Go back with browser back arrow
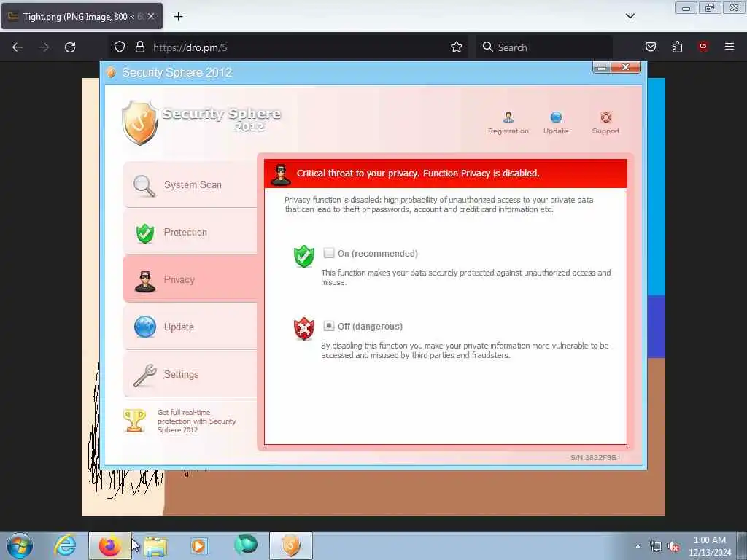This screenshot has width=747, height=560. click(x=18, y=47)
